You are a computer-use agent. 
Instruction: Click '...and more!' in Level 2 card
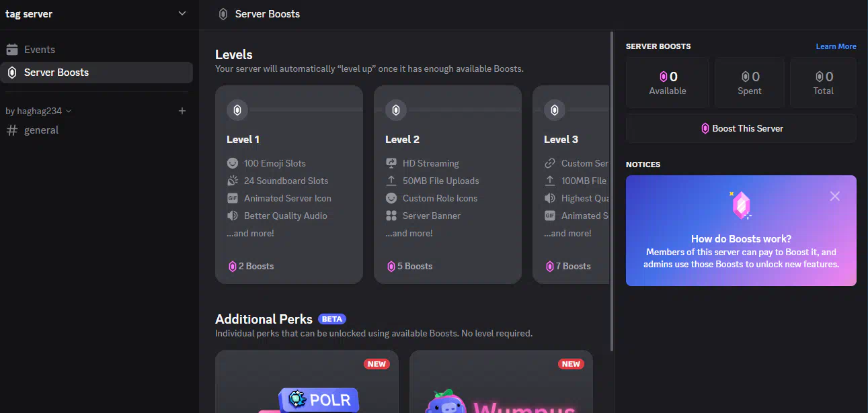click(x=409, y=233)
